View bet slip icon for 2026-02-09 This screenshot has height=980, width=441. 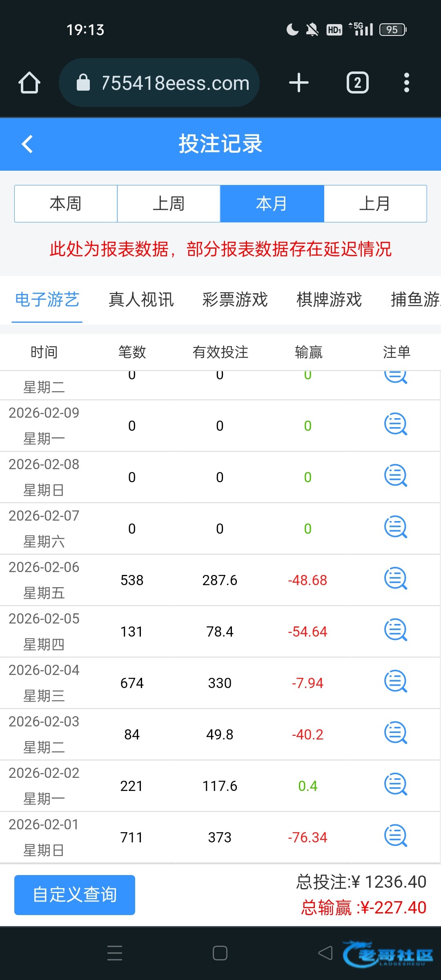[x=395, y=425]
